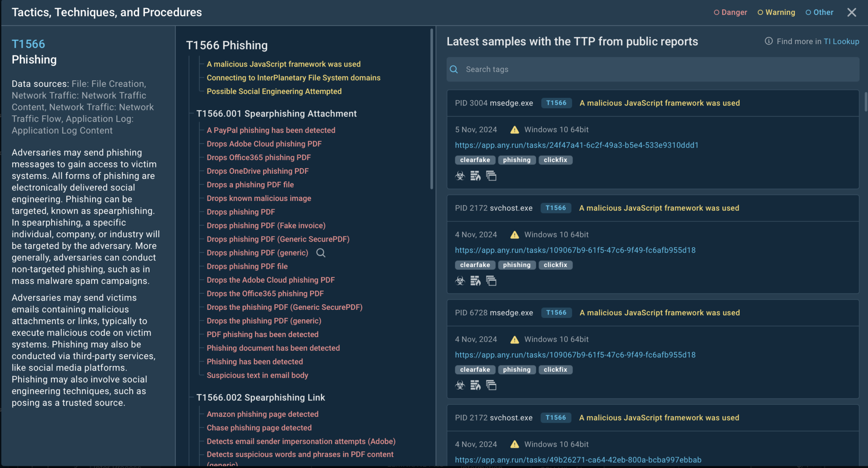Screen dimensions: 868x468
Task: Open the task link ending 533e9310ddd1
Action: pyautogui.click(x=576, y=145)
